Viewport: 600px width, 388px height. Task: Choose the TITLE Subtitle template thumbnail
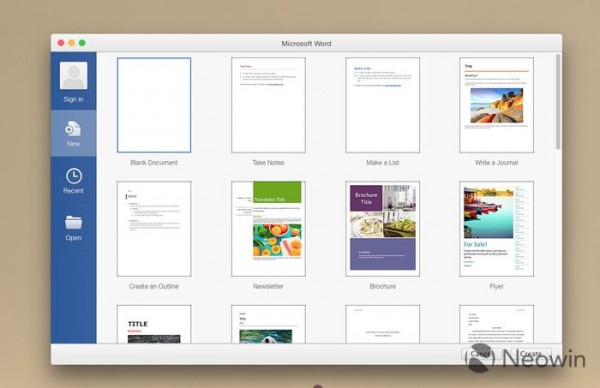[154, 324]
